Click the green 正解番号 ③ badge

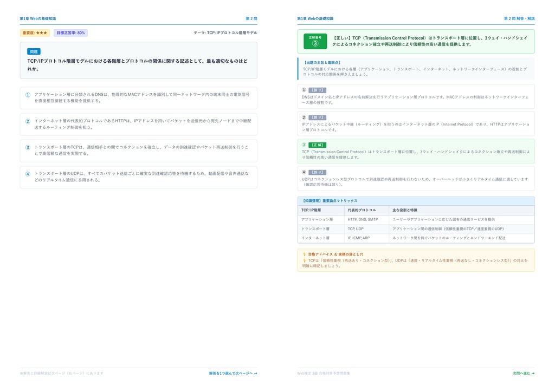[x=315, y=41]
